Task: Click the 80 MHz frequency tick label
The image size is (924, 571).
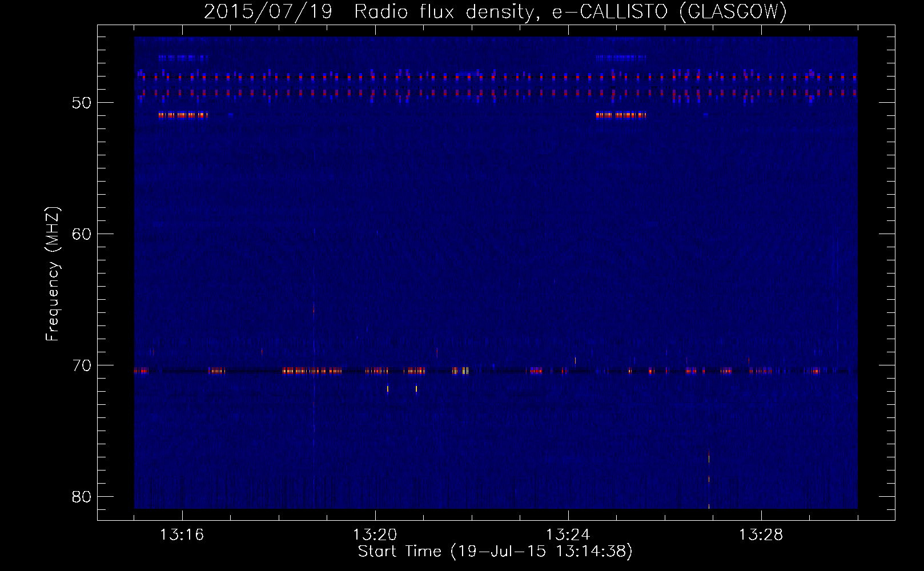Action: pyautogui.click(x=82, y=496)
